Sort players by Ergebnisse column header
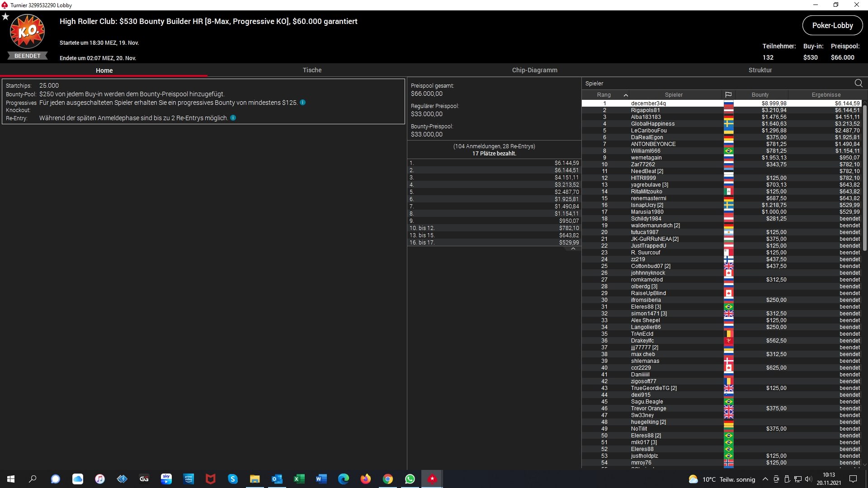The height and width of the screenshot is (488, 868). point(826,95)
